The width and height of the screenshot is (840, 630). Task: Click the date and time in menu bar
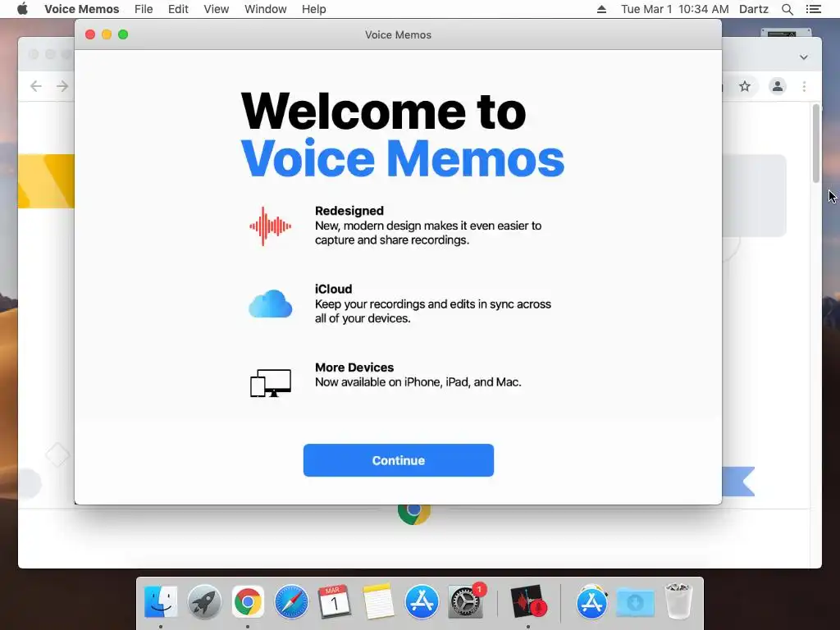[x=674, y=9]
